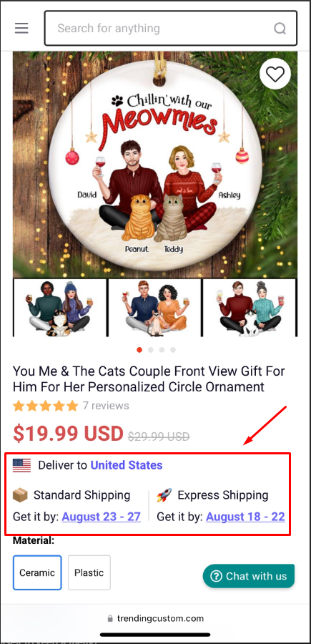Screen dimensions: 311x644
Task: Go to the third image carousel dot
Action: [x=162, y=350]
